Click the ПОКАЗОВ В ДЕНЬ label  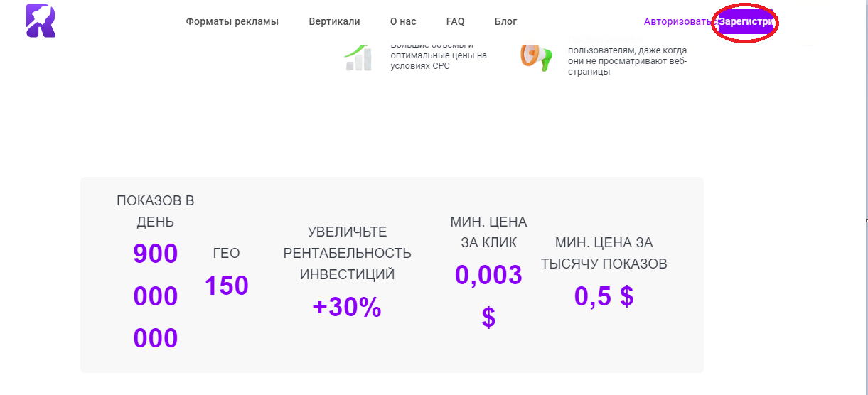point(156,211)
